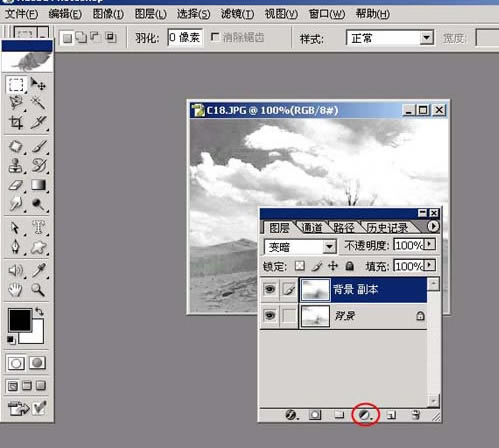
Task: Select the Custom Shape tool
Action: 38,247
